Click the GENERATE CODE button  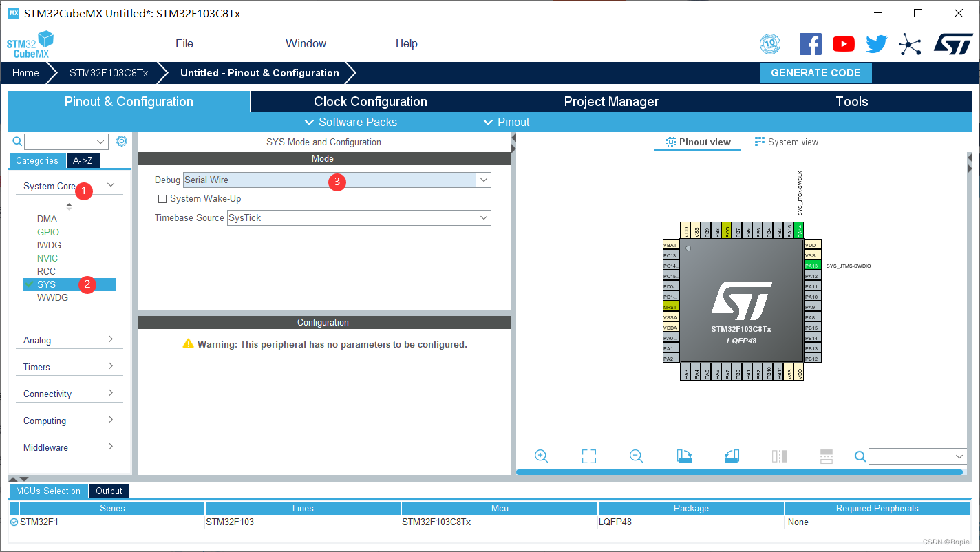[816, 72]
